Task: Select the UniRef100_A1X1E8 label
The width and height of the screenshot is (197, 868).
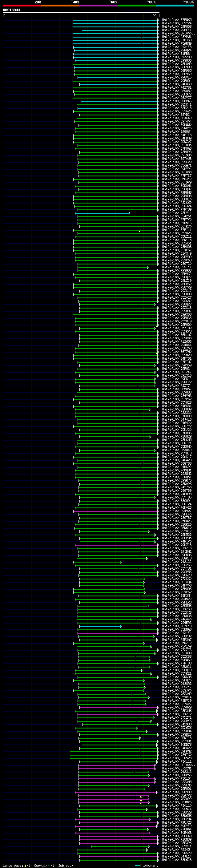Action: click(177, 47)
